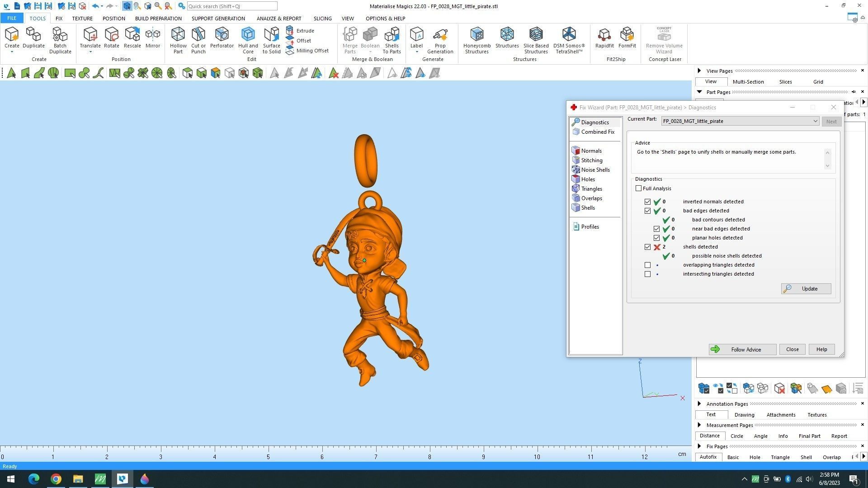Open the SUPPORT GENERATION ribbon tab

click(218, 19)
